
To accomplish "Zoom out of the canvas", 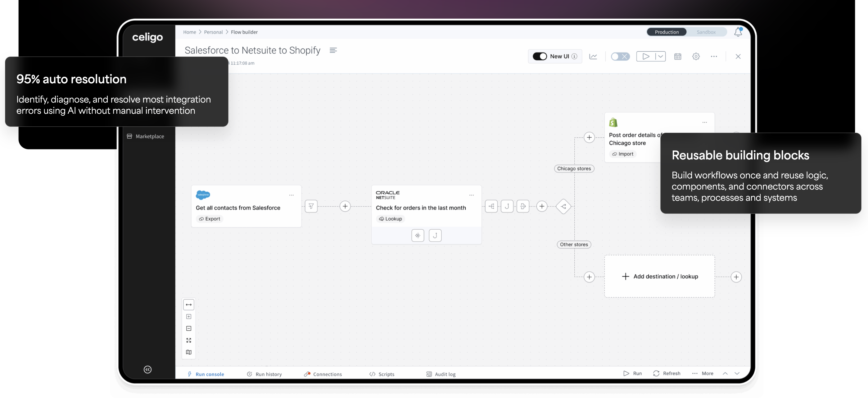I will pyautogui.click(x=189, y=328).
